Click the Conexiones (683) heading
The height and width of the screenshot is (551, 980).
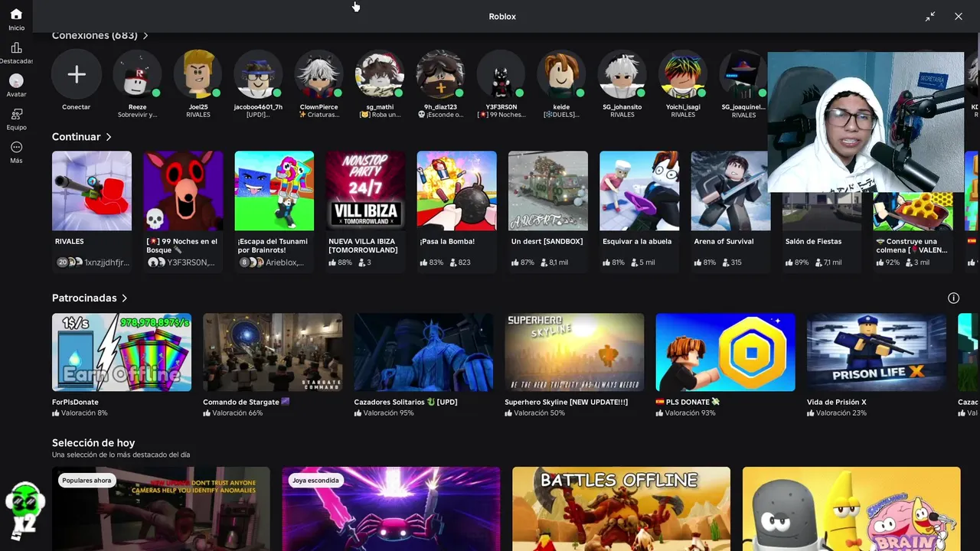[95, 36]
